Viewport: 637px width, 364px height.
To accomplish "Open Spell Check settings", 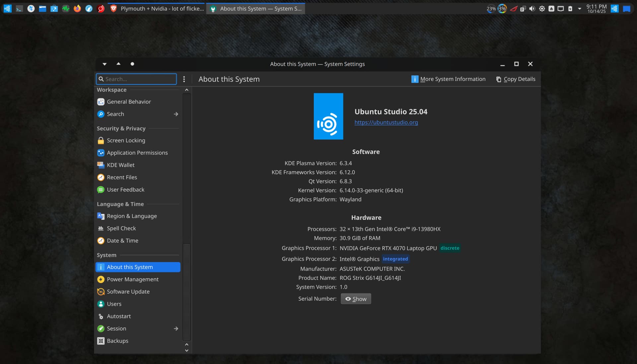I will pos(121,228).
